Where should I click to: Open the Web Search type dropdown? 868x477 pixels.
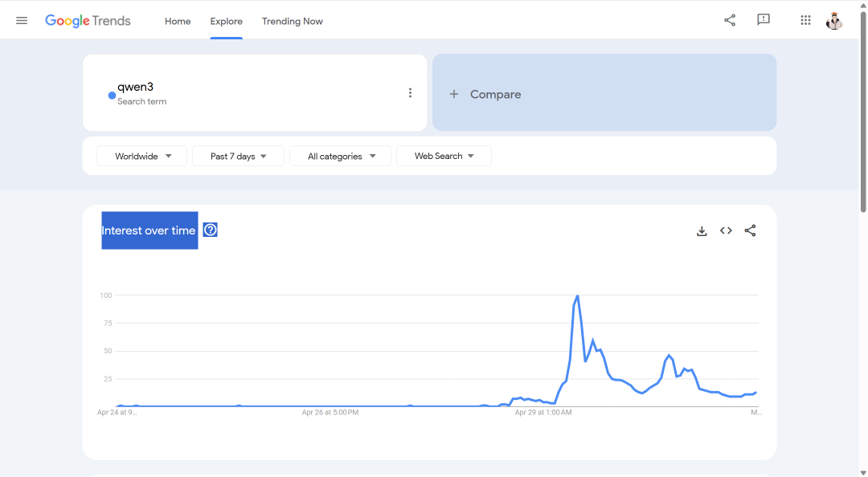[444, 156]
